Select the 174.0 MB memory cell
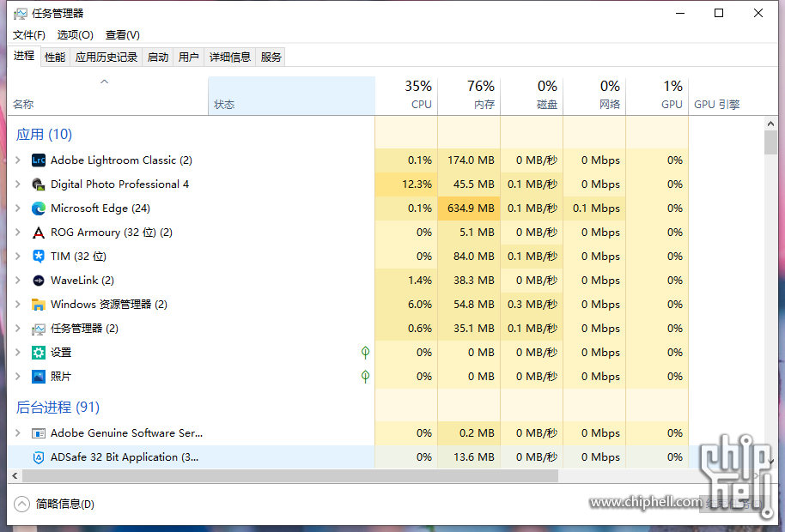 [469, 160]
